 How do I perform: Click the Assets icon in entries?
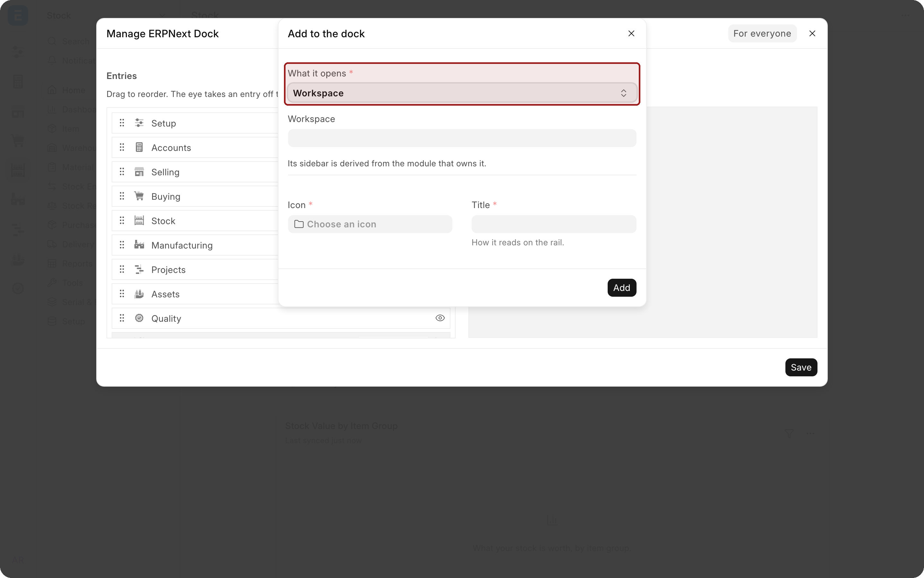coord(139,293)
